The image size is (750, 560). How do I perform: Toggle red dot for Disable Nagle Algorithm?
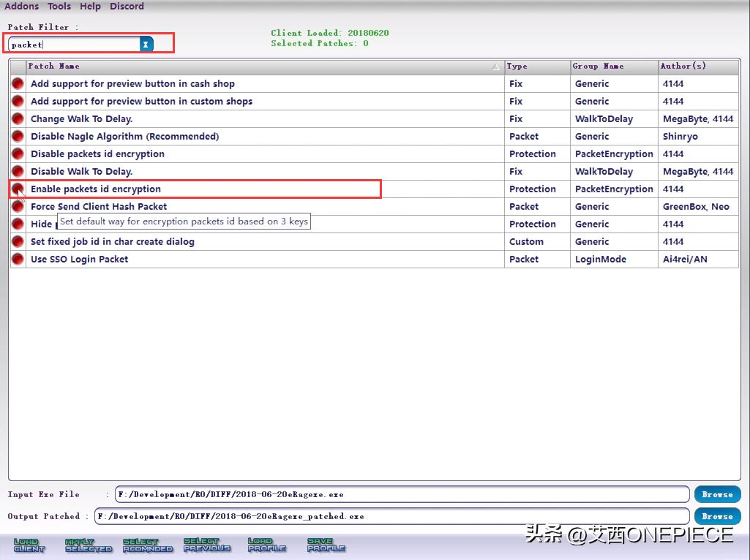[18, 137]
